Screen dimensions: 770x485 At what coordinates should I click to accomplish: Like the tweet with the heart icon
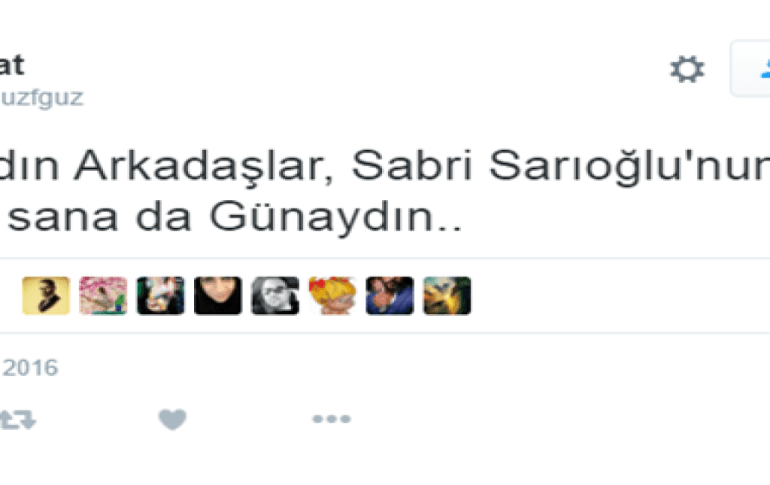[172, 419]
